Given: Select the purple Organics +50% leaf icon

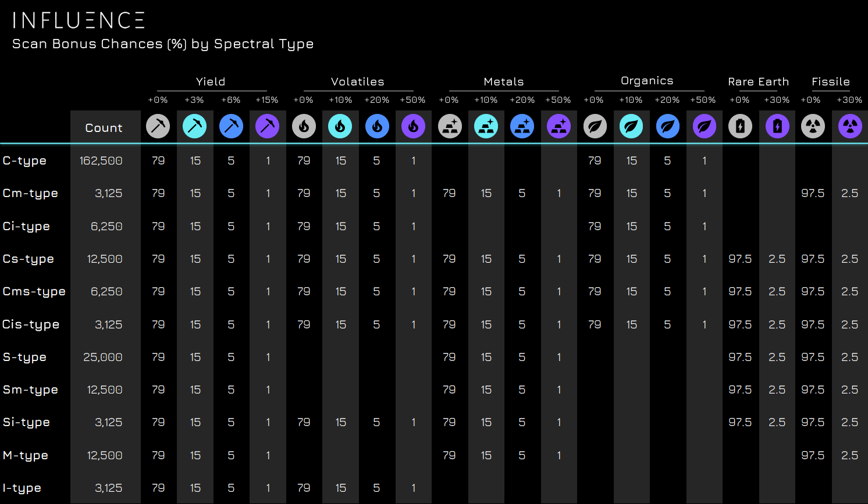Looking at the screenshot, I should coord(704,126).
